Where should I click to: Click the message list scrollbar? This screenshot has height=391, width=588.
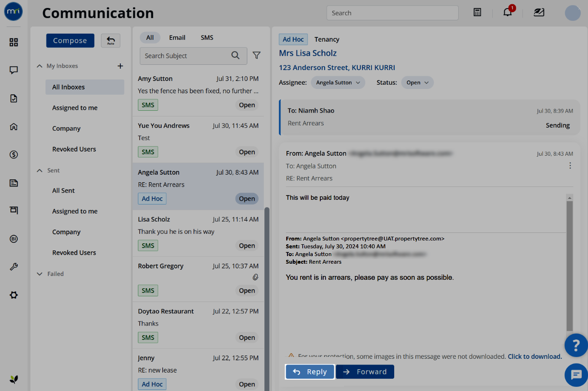(266, 298)
